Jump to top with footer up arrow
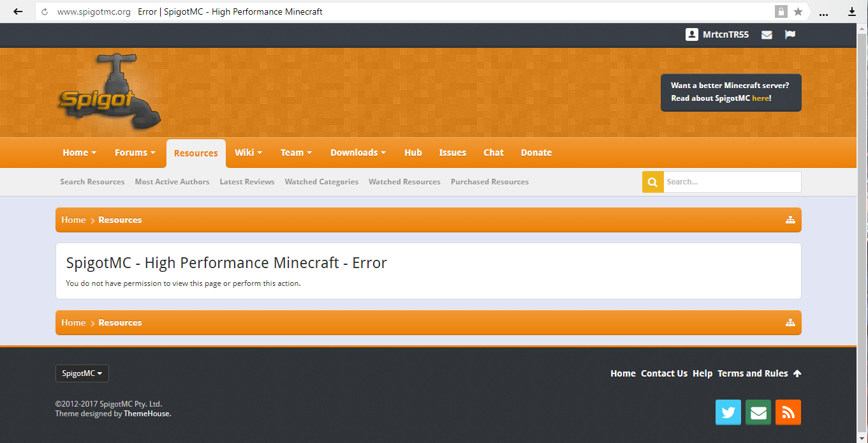 point(797,373)
